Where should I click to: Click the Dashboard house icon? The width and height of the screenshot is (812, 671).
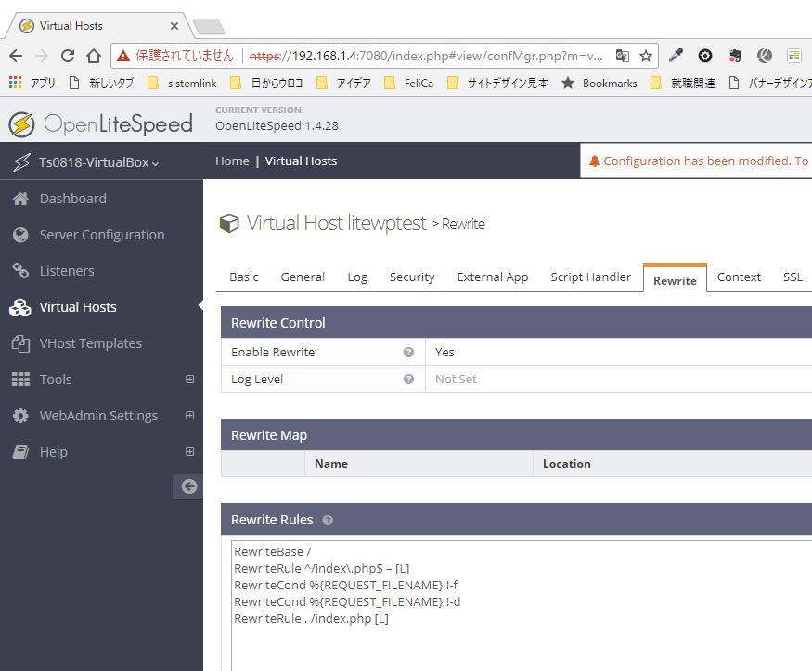click(20, 199)
